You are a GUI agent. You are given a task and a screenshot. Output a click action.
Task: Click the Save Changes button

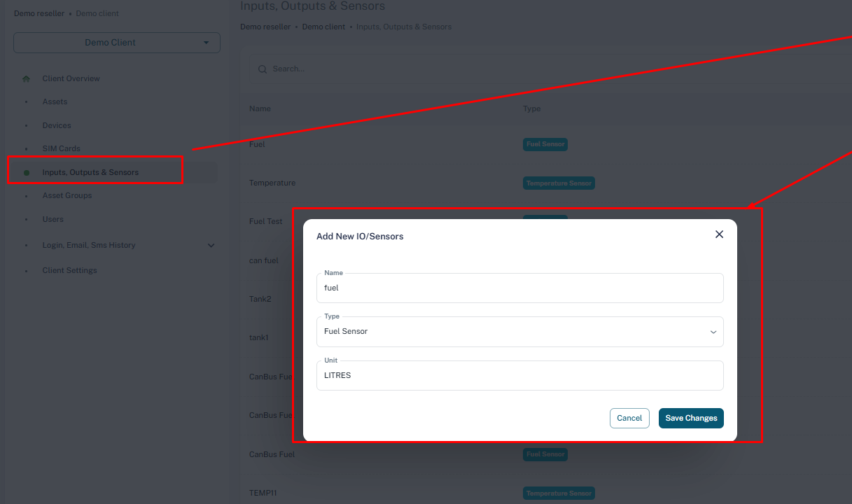[x=690, y=418]
